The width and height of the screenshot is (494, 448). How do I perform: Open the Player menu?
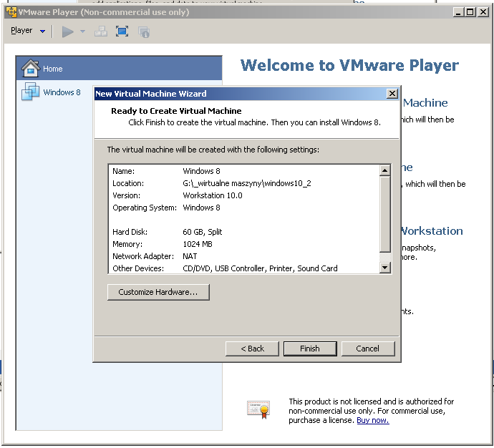[x=21, y=31]
